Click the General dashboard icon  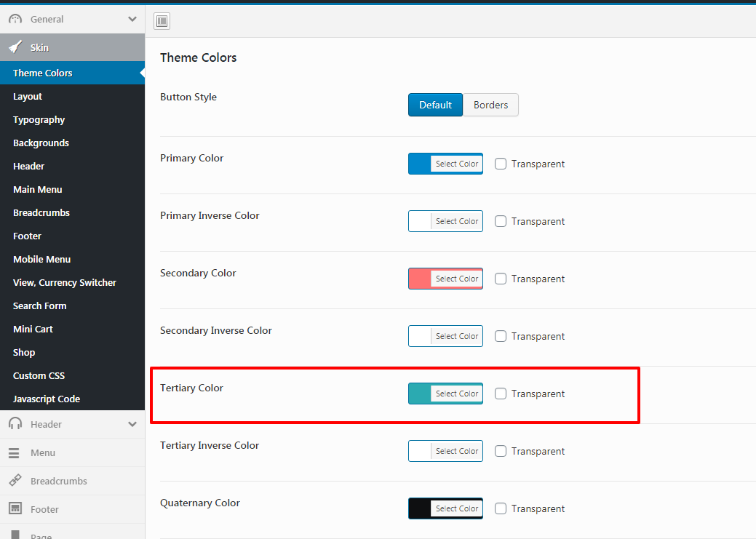15,20
